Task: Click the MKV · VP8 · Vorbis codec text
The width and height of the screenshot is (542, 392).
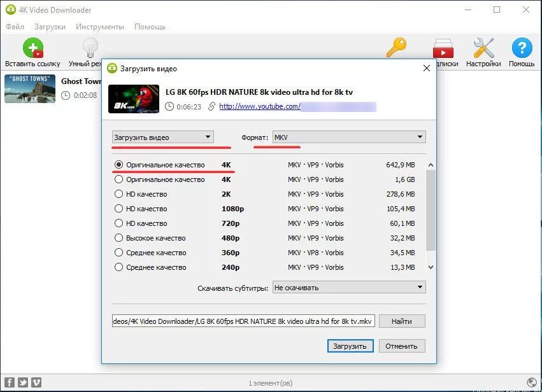Action: coord(316,253)
